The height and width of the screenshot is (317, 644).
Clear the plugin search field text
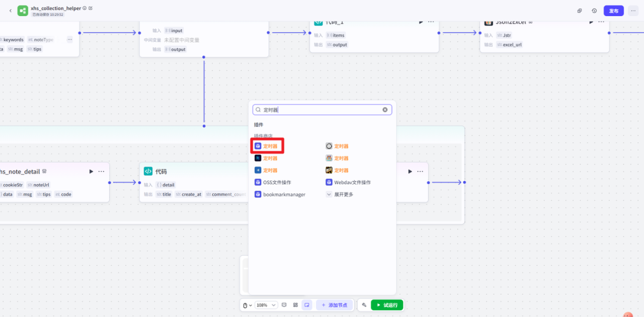click(x=385, y=110)
